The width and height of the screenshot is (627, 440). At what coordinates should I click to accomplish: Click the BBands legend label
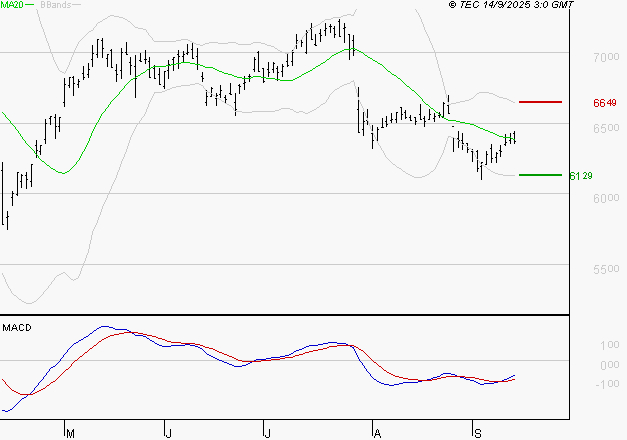tap(57, 6)
